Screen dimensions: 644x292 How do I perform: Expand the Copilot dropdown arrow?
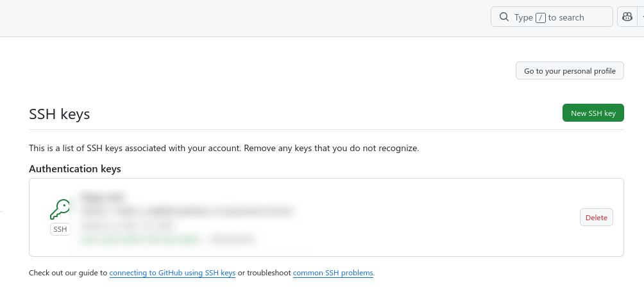pyautogui.click(x=641, y=17)
